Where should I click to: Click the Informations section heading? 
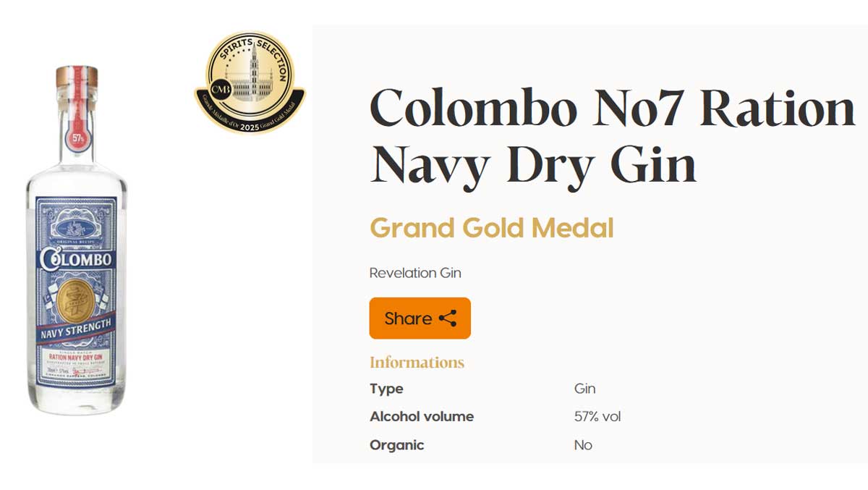click(417, 362)
